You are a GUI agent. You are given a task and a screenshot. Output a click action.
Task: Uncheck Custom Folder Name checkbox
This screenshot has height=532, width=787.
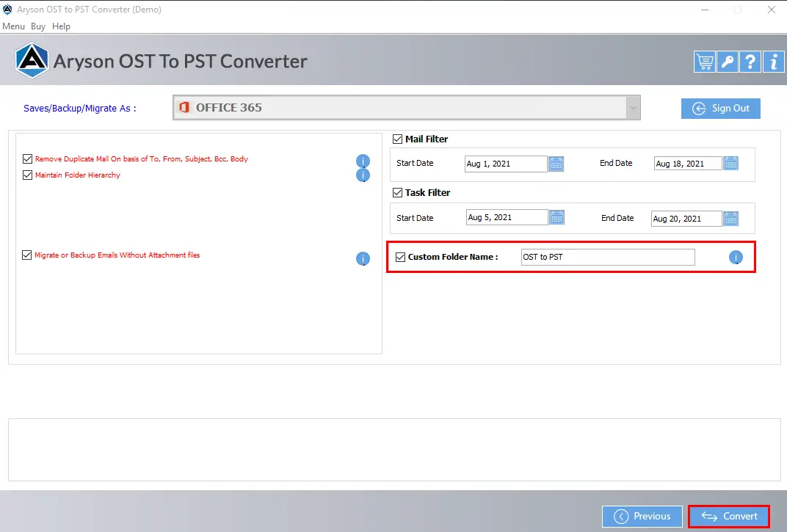(x=401, y=257)
